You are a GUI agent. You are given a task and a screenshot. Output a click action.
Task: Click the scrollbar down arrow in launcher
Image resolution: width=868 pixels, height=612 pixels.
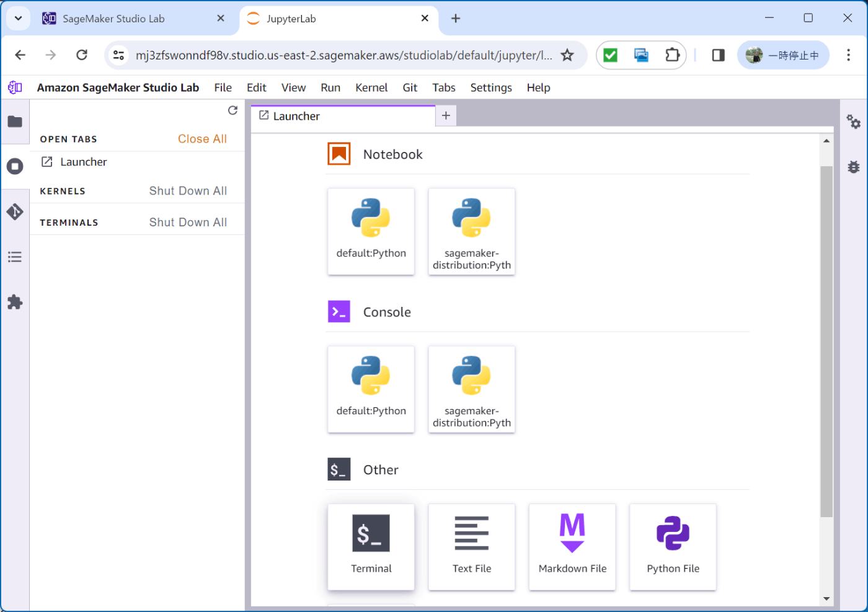click(826, 599)
